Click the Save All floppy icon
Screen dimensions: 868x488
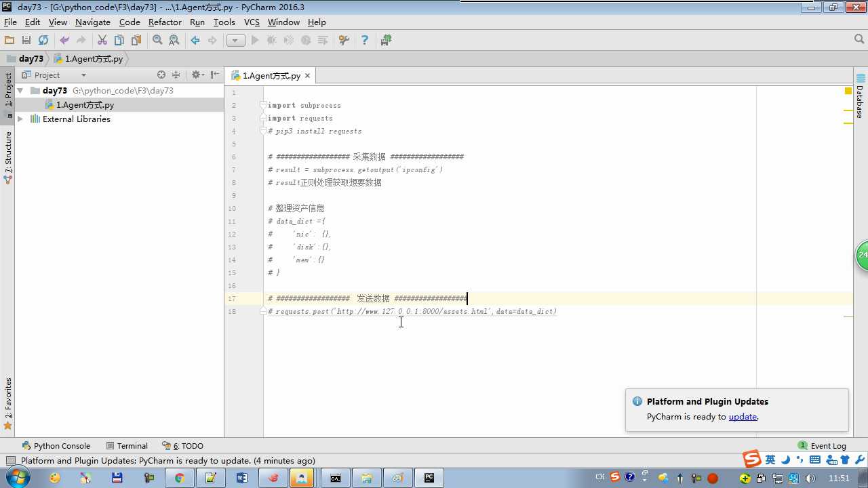point(26,41)
